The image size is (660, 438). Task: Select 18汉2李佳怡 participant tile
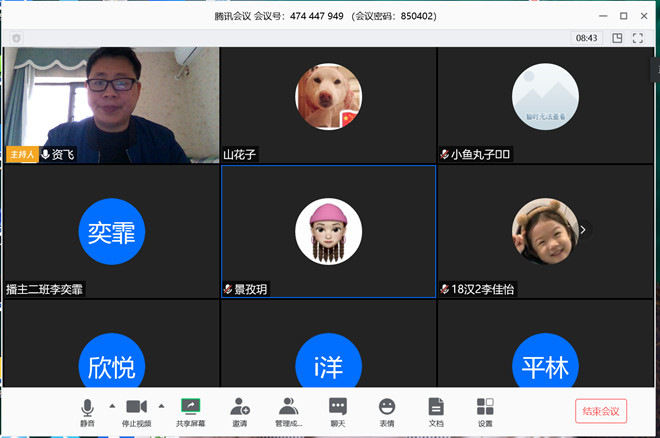545,231
